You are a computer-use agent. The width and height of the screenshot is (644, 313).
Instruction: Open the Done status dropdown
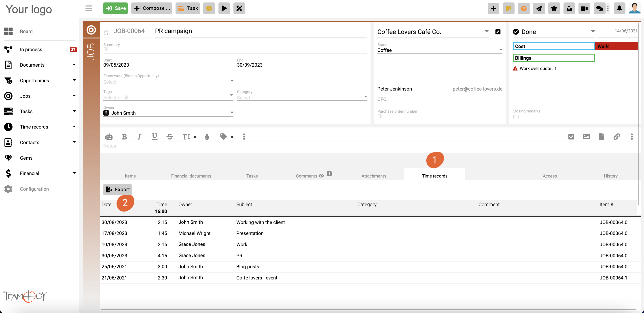[x=593, y=32]
